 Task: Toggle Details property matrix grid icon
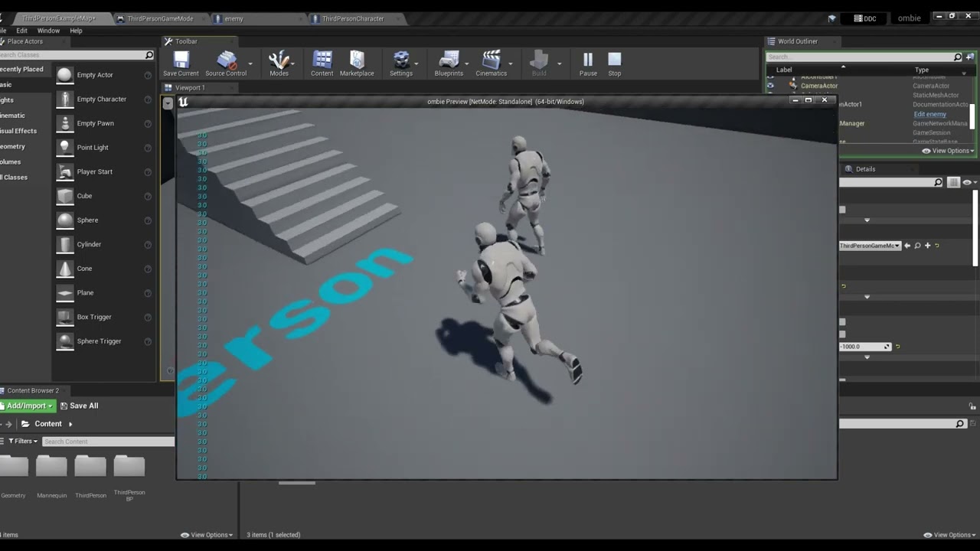click(x=953, y=182)
